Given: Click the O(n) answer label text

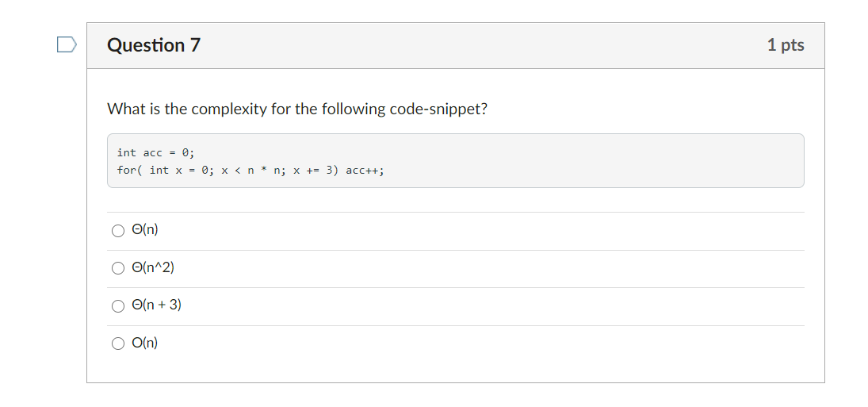Looking at the screenshot, I should 145,343.
